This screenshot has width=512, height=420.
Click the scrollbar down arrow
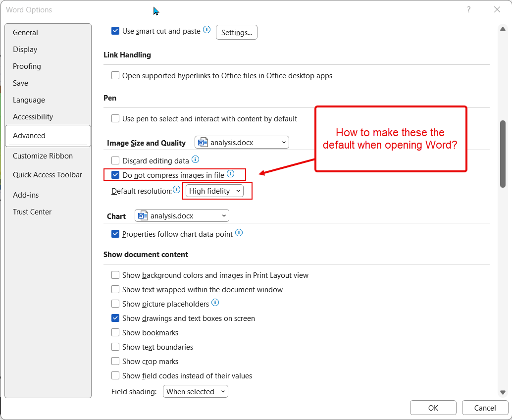click(x=503, y=392)
